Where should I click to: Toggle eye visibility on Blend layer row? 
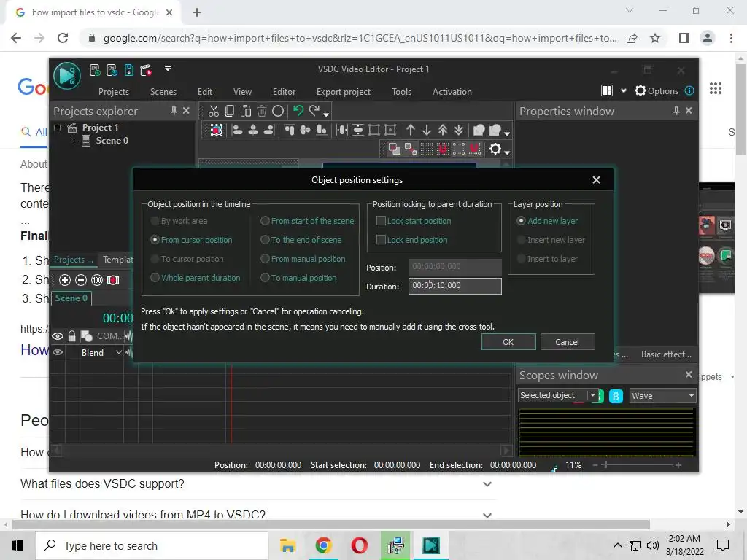(x=57, y=352)
